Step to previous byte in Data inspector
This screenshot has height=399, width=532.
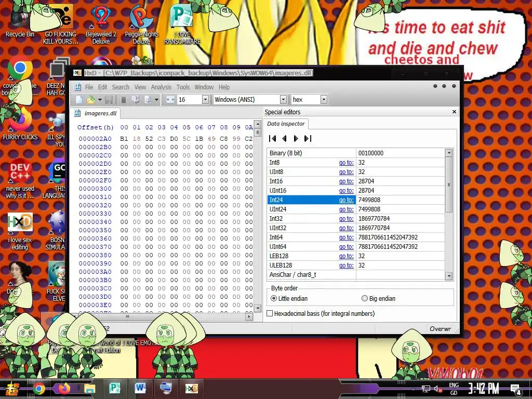click(284, 138)
